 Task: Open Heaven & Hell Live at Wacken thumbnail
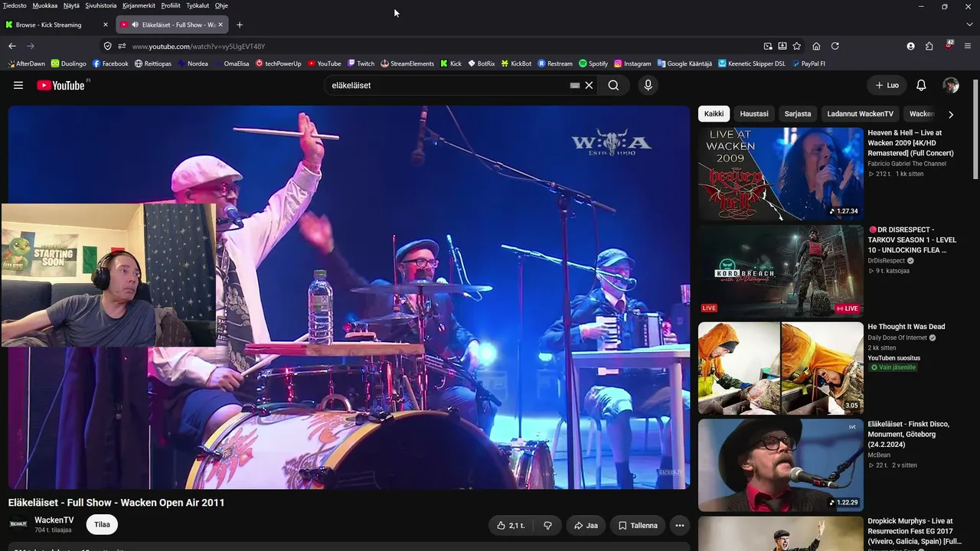click(780, 174)
